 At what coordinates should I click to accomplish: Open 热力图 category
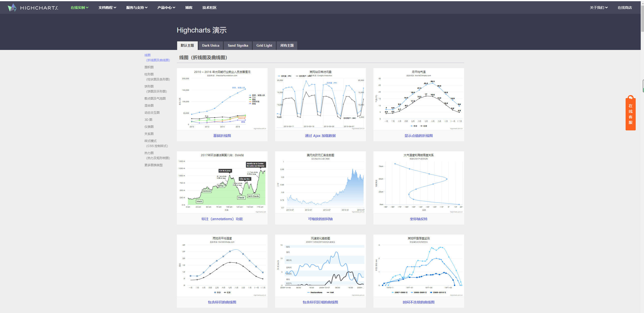[x=157, y=155]
